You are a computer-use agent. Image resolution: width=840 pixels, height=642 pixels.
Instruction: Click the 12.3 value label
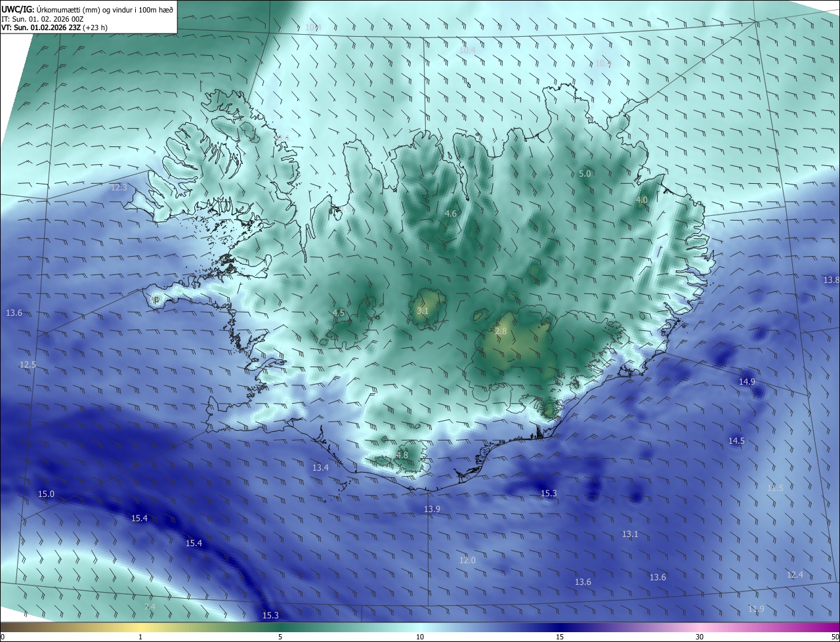tap(119, 187)
